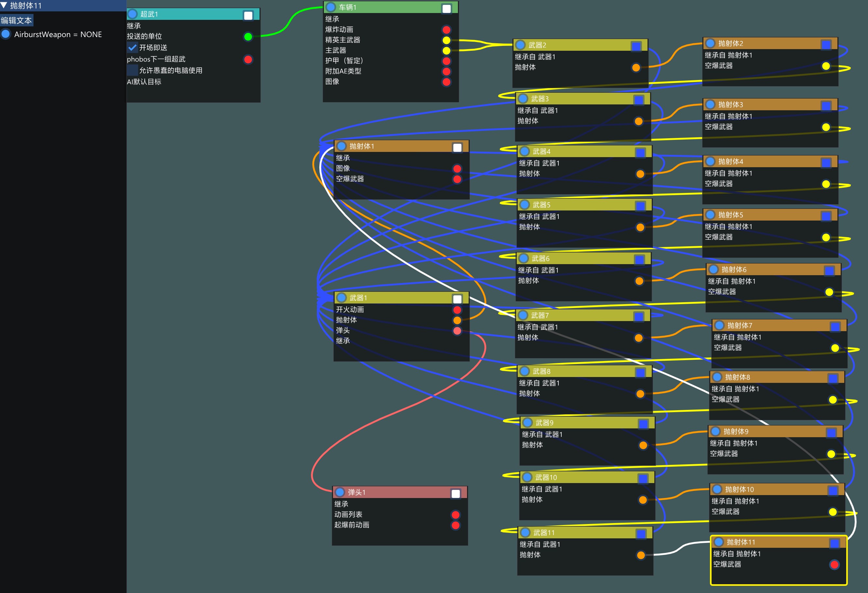Click the red 动画列表 pin on 弹头1
868x593 pixels.
[455, 515]
